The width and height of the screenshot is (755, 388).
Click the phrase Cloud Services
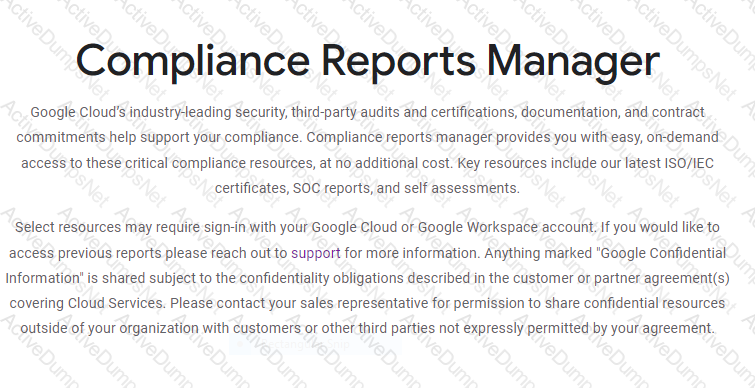tap(117, 303)
